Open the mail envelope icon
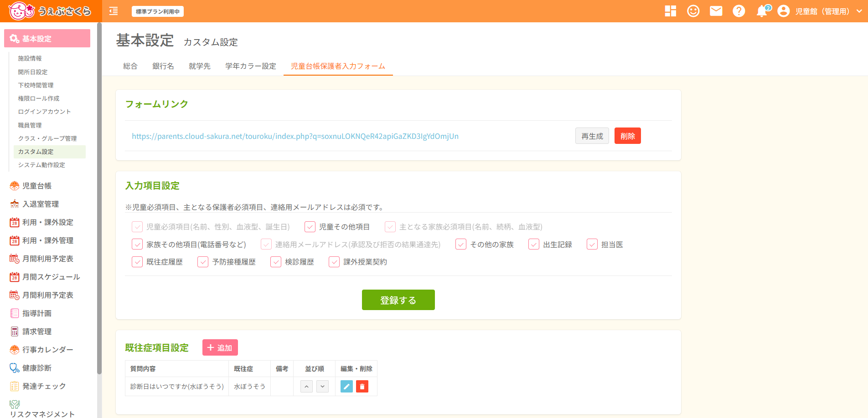The height and width of the screenshot is (418, 868). pyautogui.click(x=716, y=11)
